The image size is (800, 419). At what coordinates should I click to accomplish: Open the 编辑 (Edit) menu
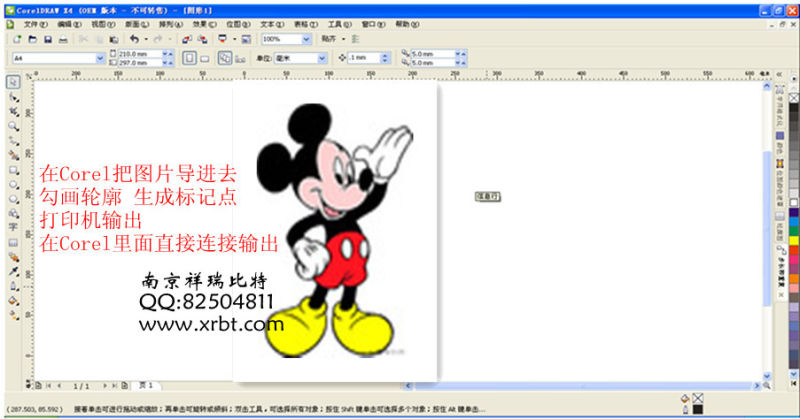click(x=69, y=24)
